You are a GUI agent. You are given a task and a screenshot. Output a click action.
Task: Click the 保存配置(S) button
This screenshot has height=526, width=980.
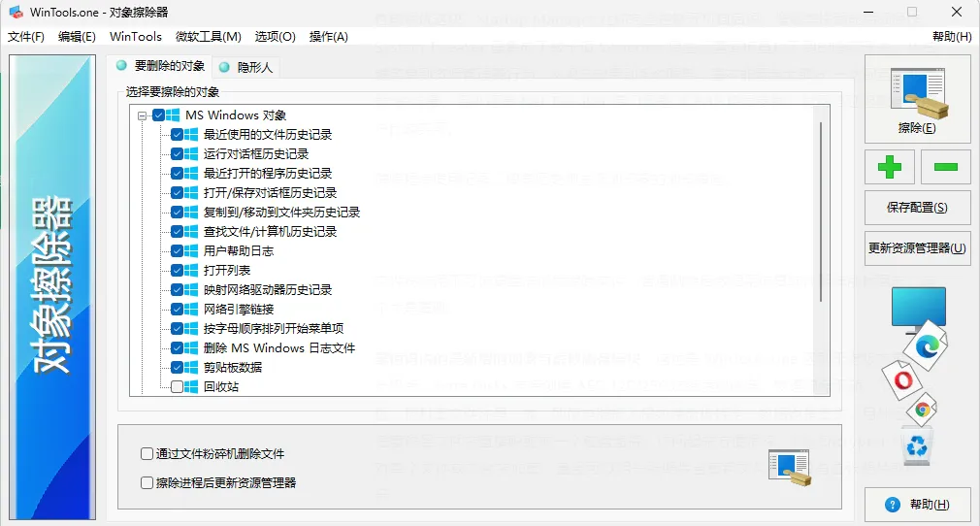coord(917,208)
